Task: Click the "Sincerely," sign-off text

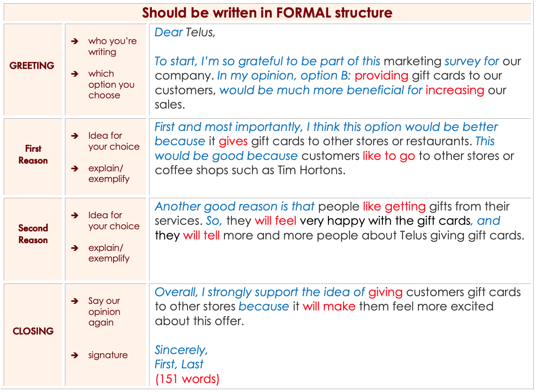Action: pyautogui.click(x=181, y=350)
